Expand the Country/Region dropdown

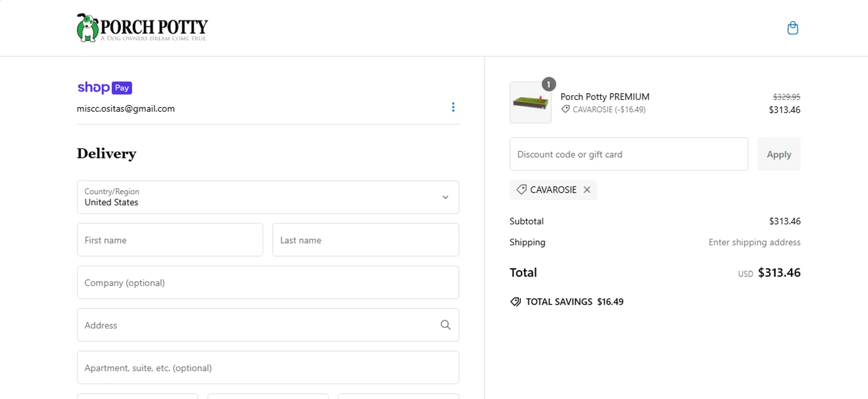click(x=268, y=197)
